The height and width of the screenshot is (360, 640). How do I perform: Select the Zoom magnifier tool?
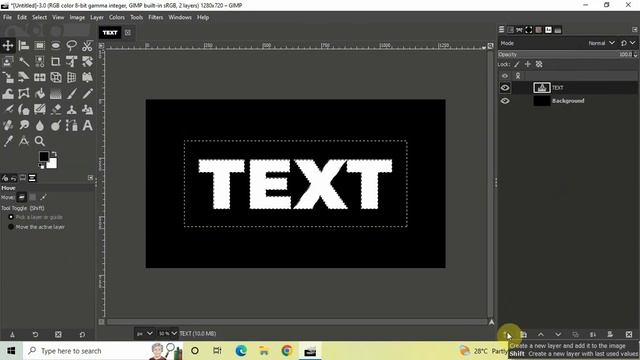(40, 141)
